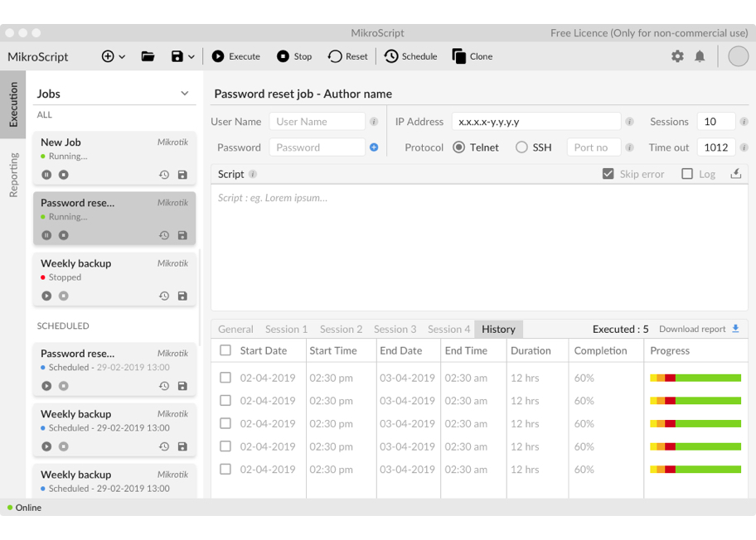Open the folder icon in toolbar
Viewport: 756px width, 540px height.
click(148, 56)
